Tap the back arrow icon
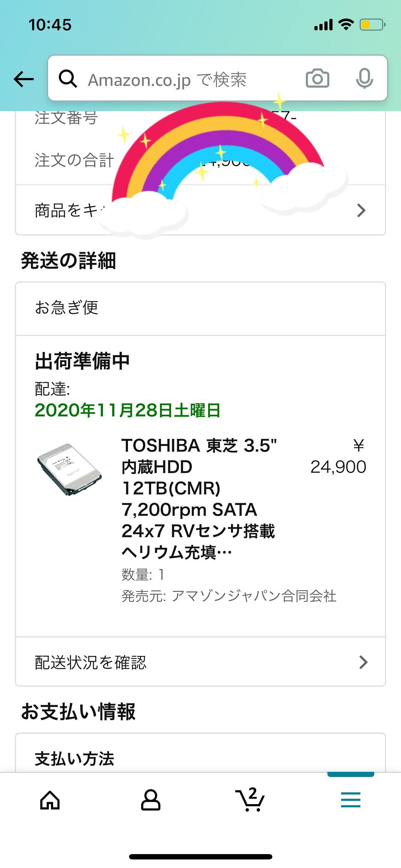This screenshot has width=401, height=868. 24,79
